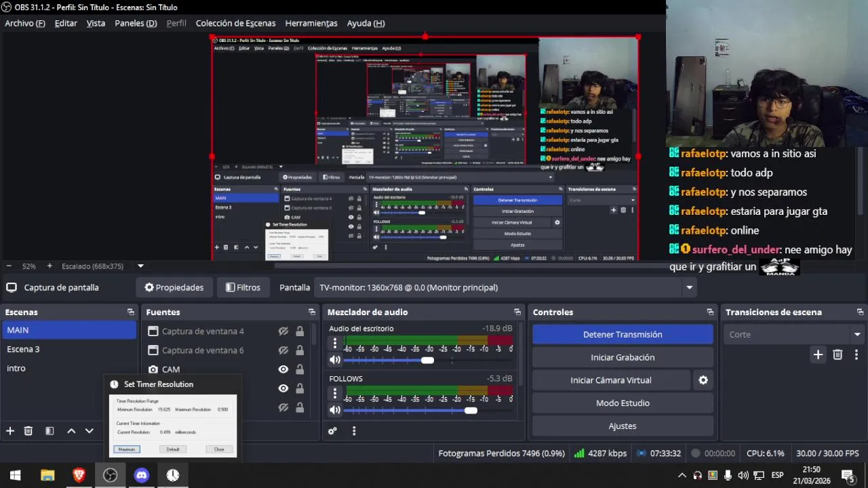868x488 pixels.
Task: Open Archivo menu
Action: (25, 23)
